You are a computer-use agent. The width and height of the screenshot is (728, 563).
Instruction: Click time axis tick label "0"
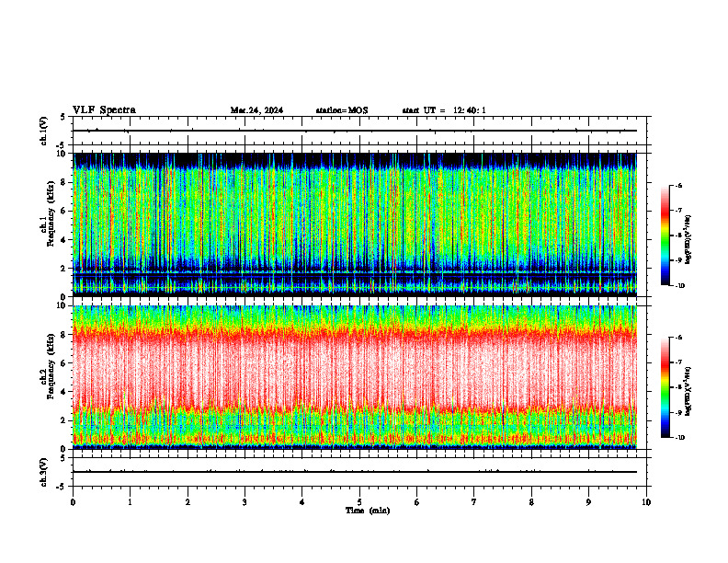[x=73, y=502]
